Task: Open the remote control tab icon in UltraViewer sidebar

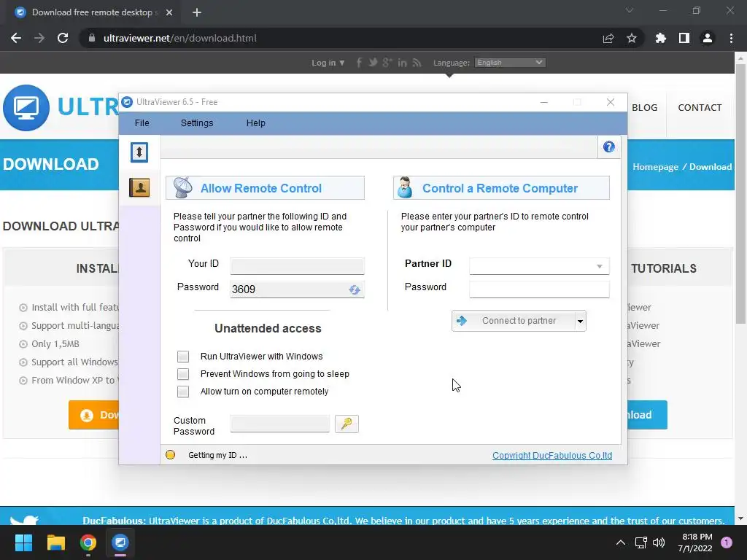Action: 139,152
